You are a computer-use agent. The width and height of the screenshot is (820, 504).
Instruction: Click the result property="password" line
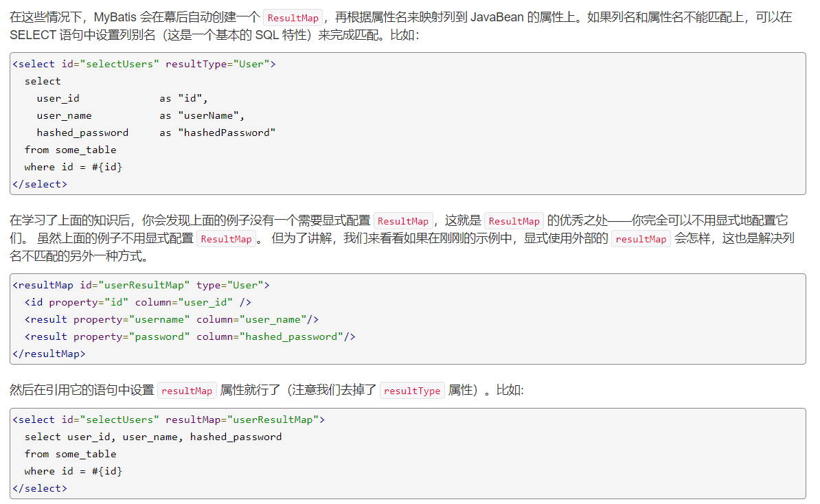(190, 336)
